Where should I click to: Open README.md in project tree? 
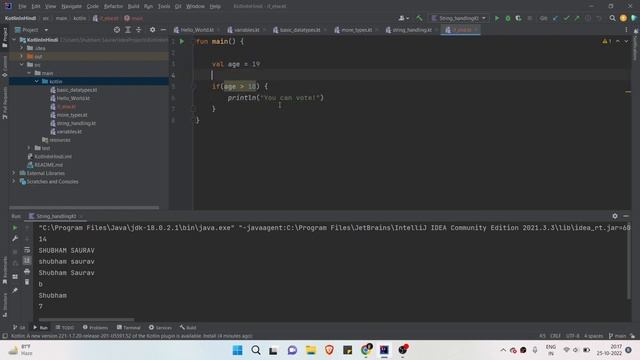tap(48, 165)
